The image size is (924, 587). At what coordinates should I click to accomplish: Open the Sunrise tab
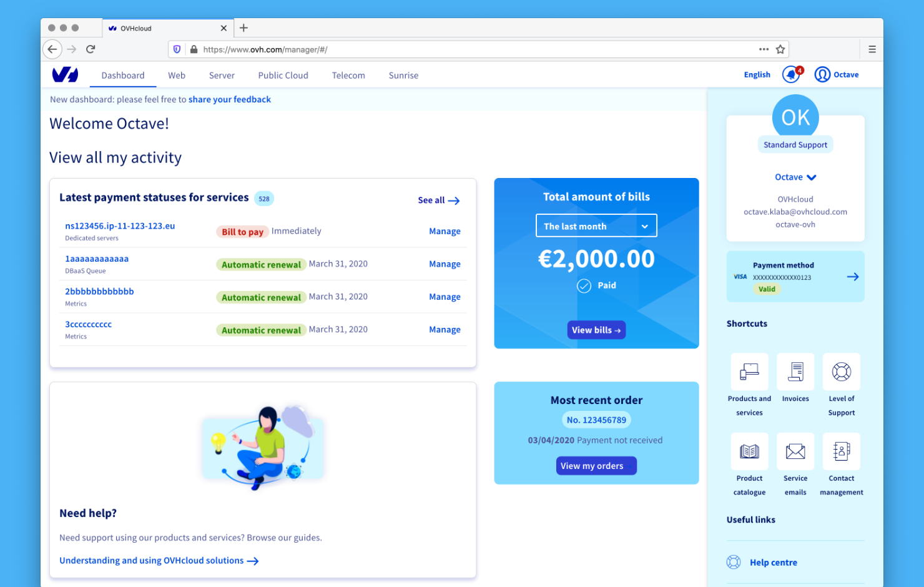[x=404, y=75]
